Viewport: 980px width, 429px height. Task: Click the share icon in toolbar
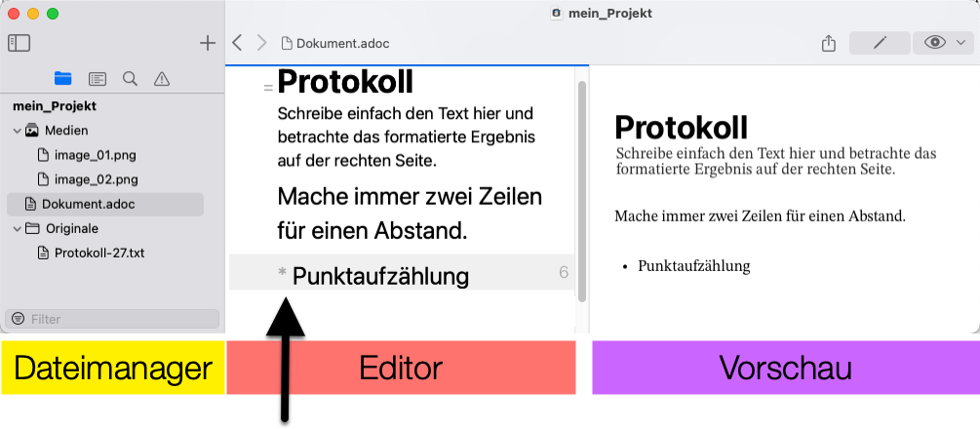(829, 43)
